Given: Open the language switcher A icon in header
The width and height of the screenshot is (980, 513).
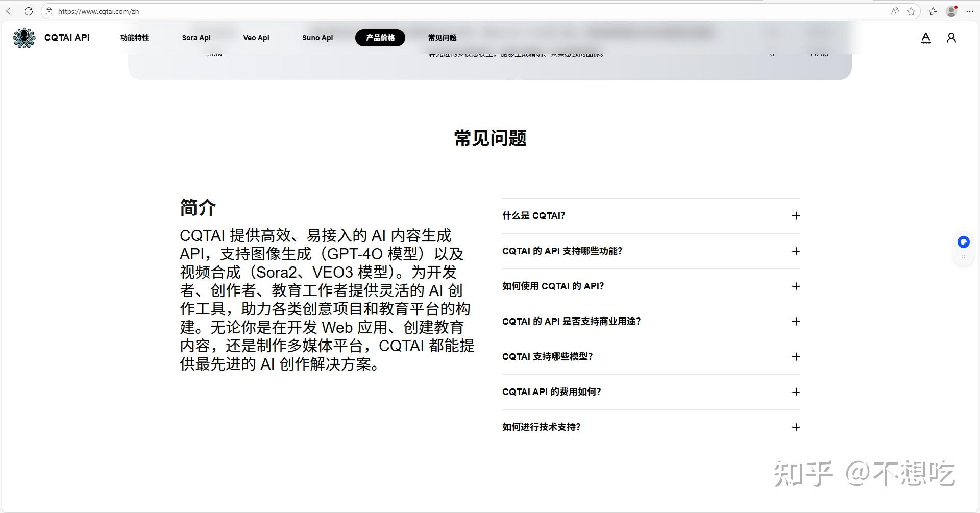Looking at the screenshot, I should click(x=925, y=38).
